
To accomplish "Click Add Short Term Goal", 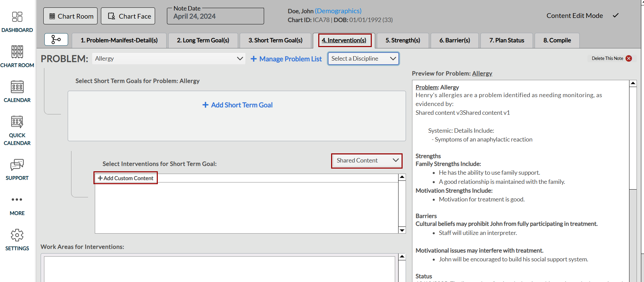I will tap(237, 105).
